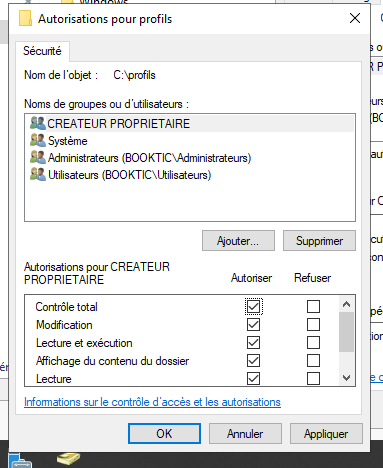
Task: Check Refuser for Affichage du contenu du dossier
Action: [x=313, y=360]
